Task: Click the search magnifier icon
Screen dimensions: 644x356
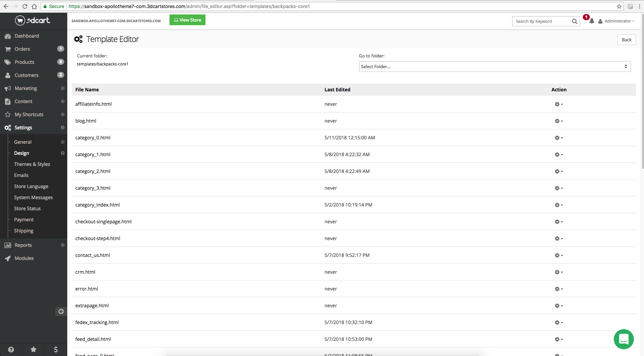Action: [x=574, y=21]
